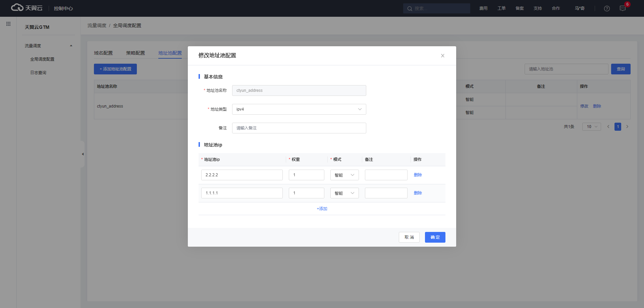
Task: Open 合作 in top navigation
Action: click(556, 8)
